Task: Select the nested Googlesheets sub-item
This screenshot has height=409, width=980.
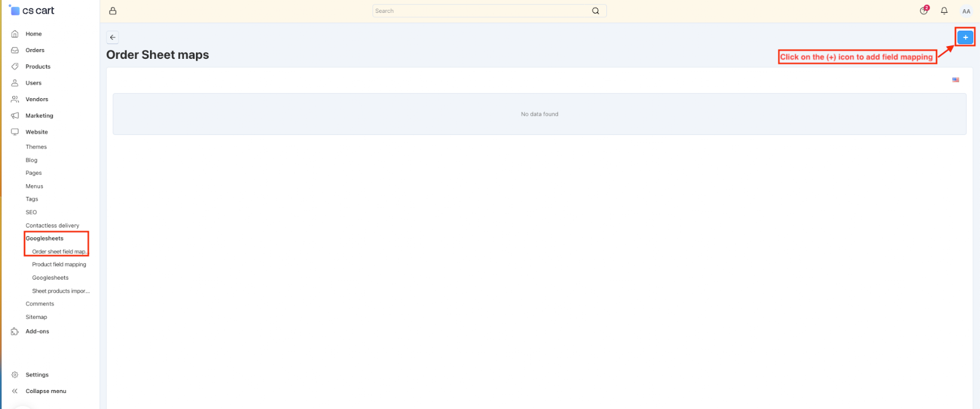Action: 50,278
